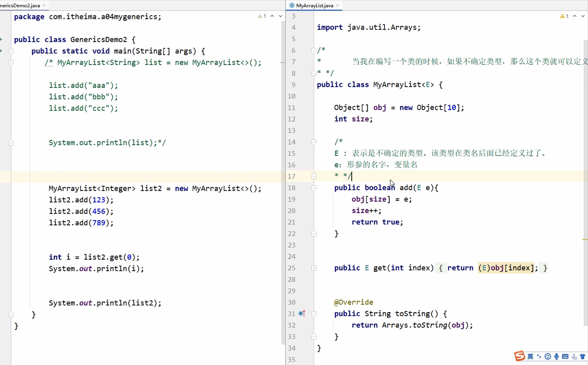Click the MyArrayList editor vertical scrollbar
The image size is (588, 365).
click(586, 183)
